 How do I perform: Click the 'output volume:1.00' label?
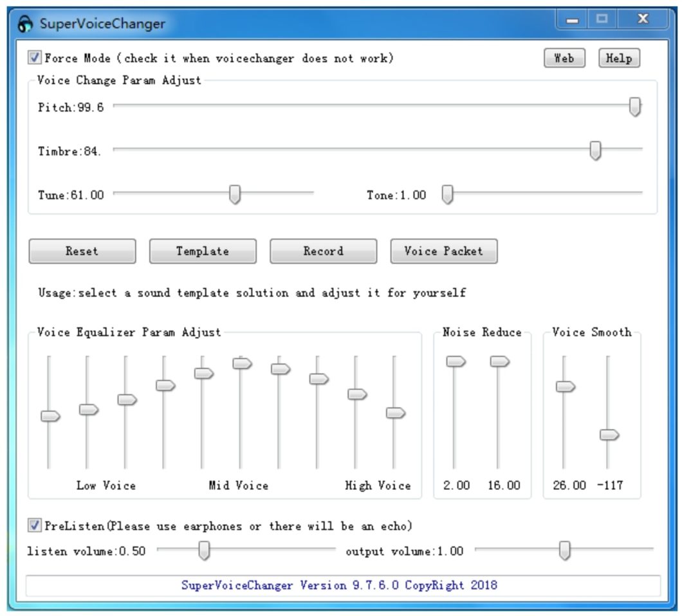pyautogui.click(x=405, y=551)
